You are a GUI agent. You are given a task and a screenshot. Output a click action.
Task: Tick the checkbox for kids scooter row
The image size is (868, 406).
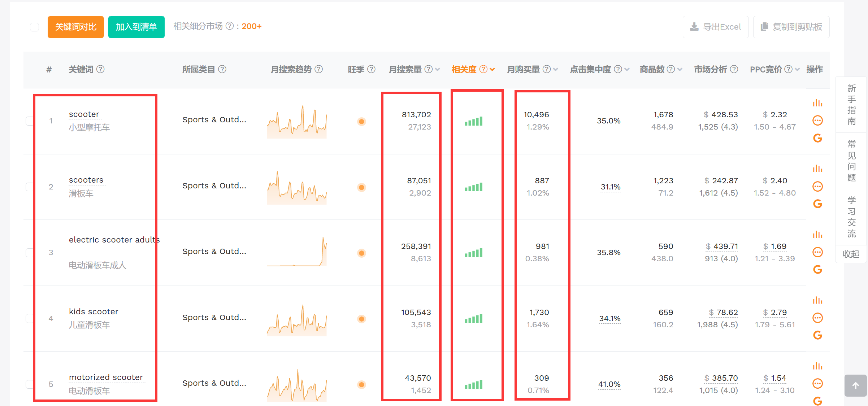click(30, 318)
